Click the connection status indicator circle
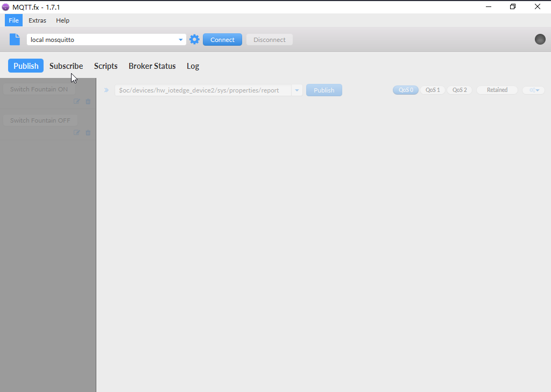Screen dimensions: 551x392 click(540, 39)
